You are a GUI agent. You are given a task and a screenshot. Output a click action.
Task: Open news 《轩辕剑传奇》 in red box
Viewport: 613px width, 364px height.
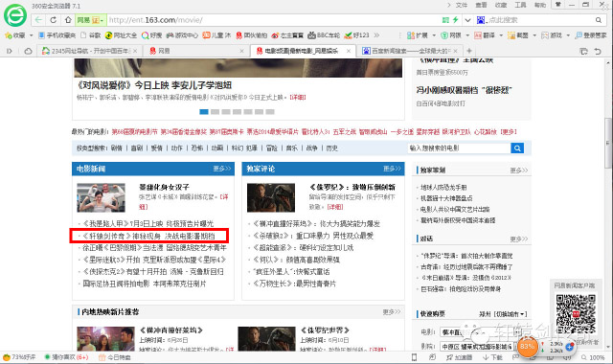149,237
